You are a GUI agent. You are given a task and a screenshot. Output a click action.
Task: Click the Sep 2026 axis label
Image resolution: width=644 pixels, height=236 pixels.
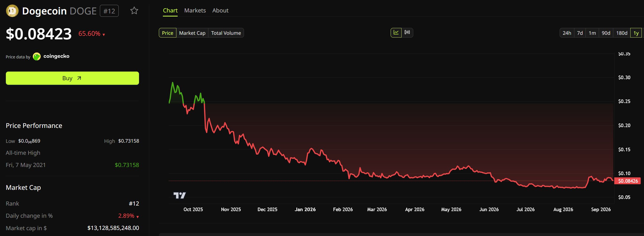pyautogui.click(x=601, y=209)
